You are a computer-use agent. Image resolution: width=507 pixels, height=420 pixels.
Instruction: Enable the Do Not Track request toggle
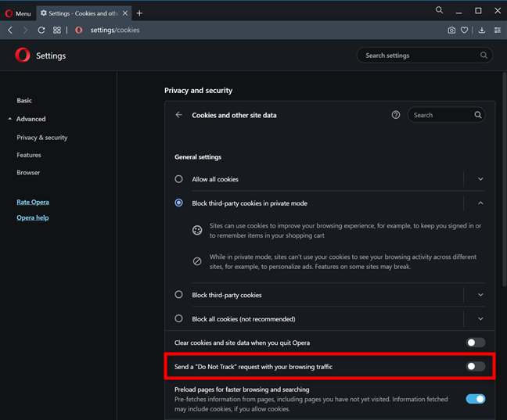pyautogui.click(x=476, y=366)
